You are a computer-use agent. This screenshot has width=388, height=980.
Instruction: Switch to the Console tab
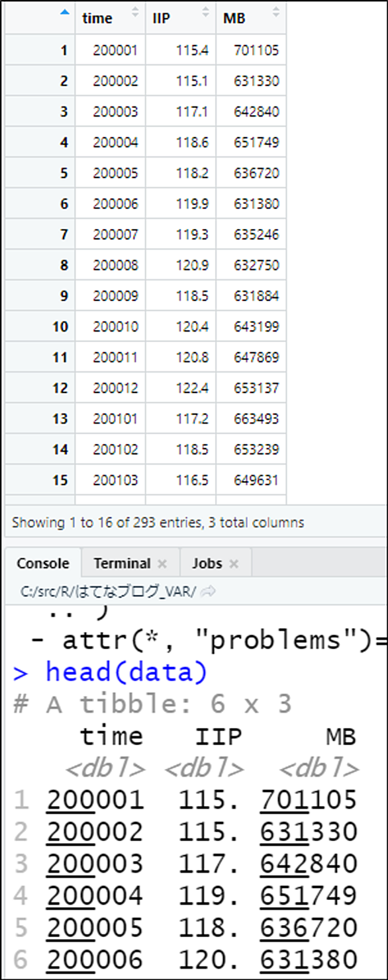point(43,563)
